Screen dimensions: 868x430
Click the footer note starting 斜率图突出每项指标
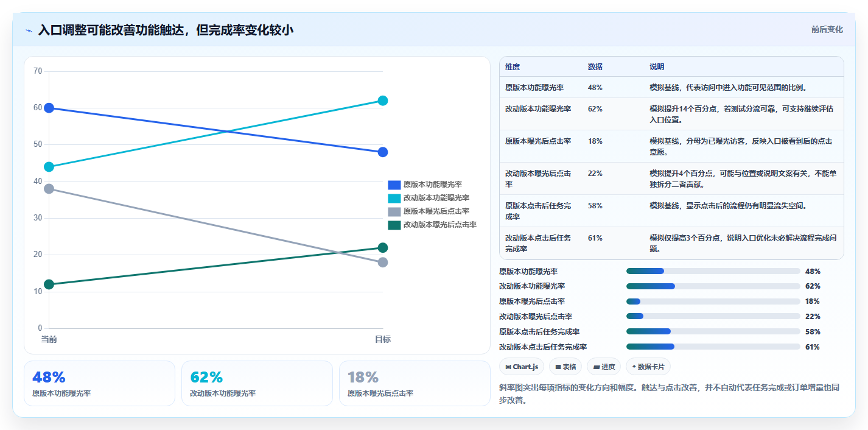point(669,393)
